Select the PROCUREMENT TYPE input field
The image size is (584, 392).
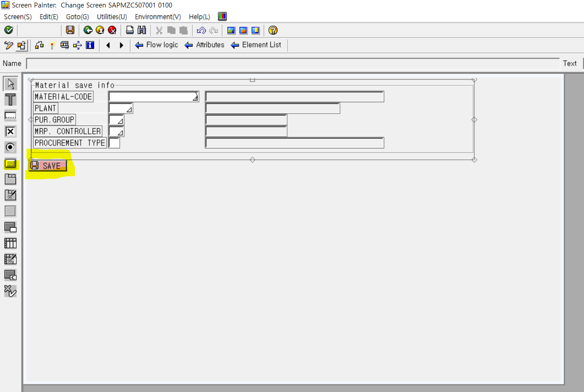tap(114, 143)
